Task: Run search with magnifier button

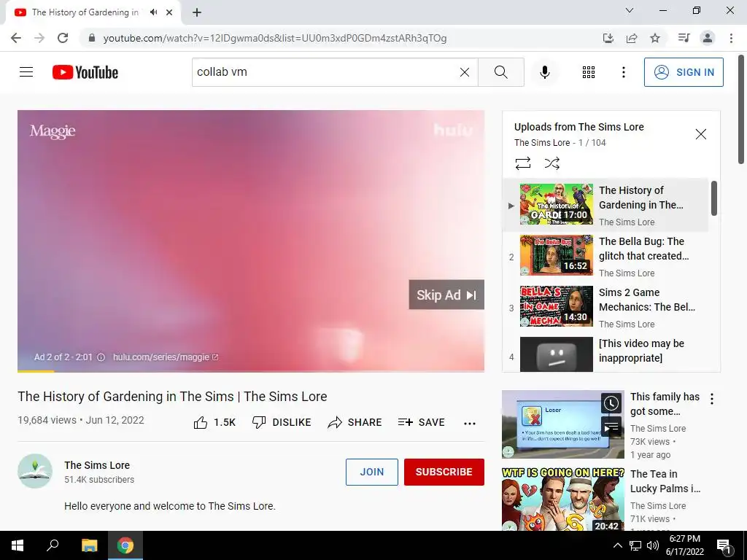Action: pyautogui.click(x=500, y=72)
